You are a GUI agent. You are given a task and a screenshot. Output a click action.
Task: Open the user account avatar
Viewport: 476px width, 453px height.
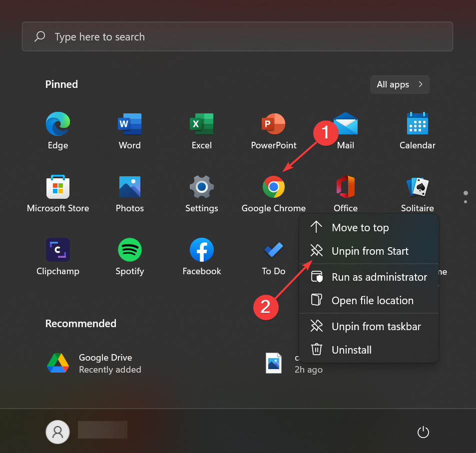coord(57,432)
